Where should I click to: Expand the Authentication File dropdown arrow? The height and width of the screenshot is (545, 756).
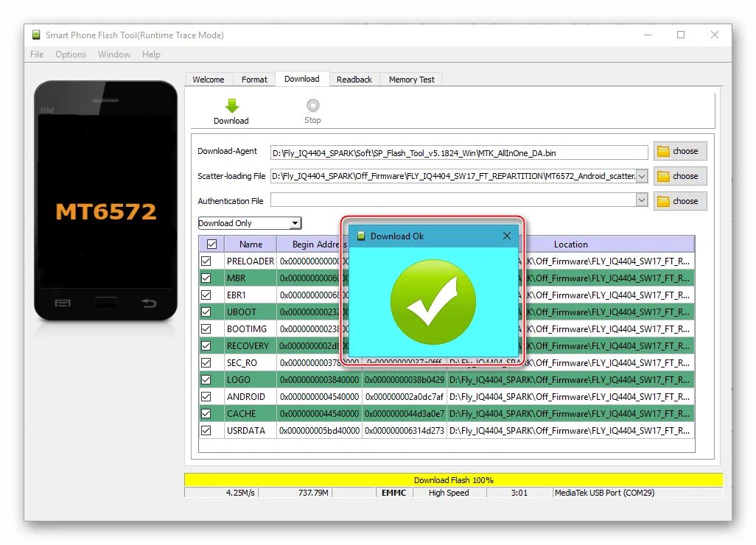(642, 200)
